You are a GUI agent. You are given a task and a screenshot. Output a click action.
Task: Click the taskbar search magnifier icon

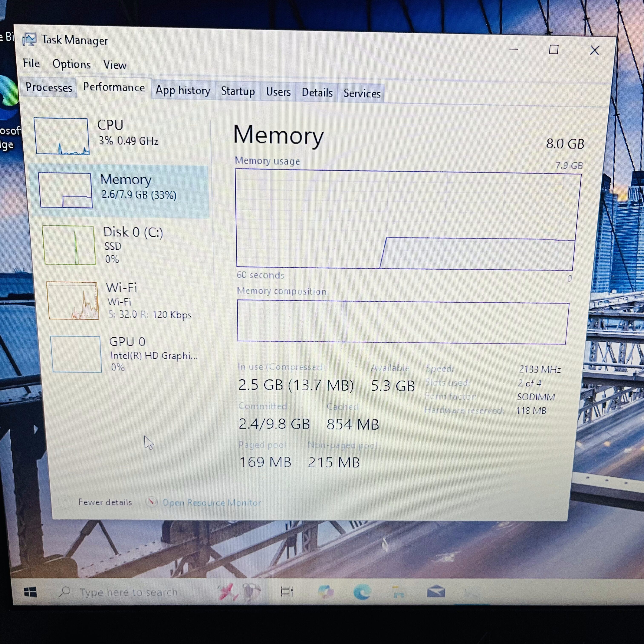tap(65, 592)
